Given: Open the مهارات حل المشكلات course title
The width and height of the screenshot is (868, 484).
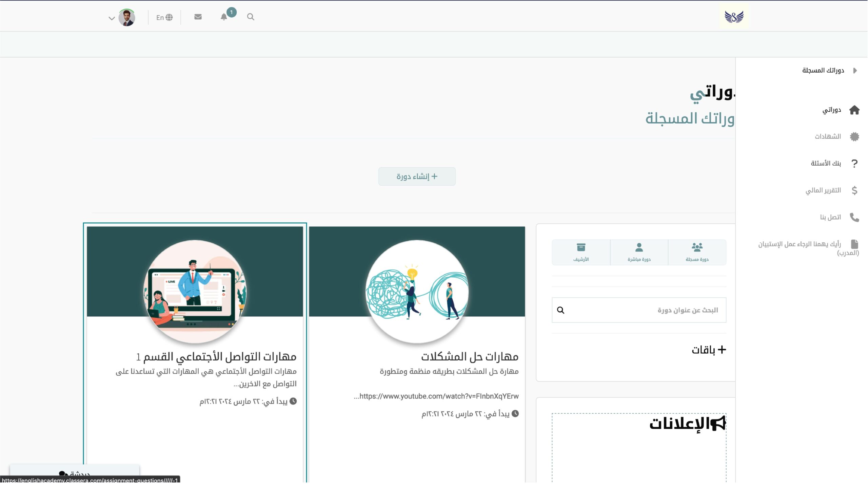Looking at the screenshot, I should pyautogui.click(x=469, y=357).
